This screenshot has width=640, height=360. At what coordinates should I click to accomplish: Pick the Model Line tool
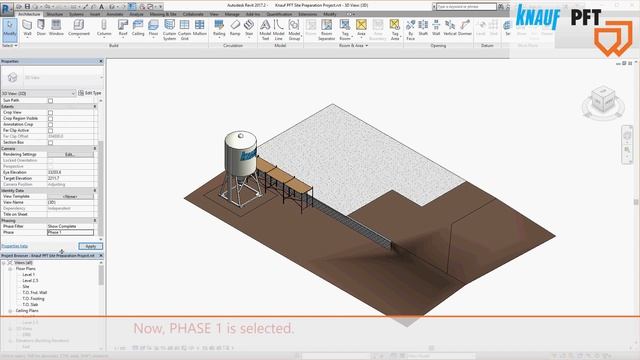pyautogui.click(x=278, y=29)
